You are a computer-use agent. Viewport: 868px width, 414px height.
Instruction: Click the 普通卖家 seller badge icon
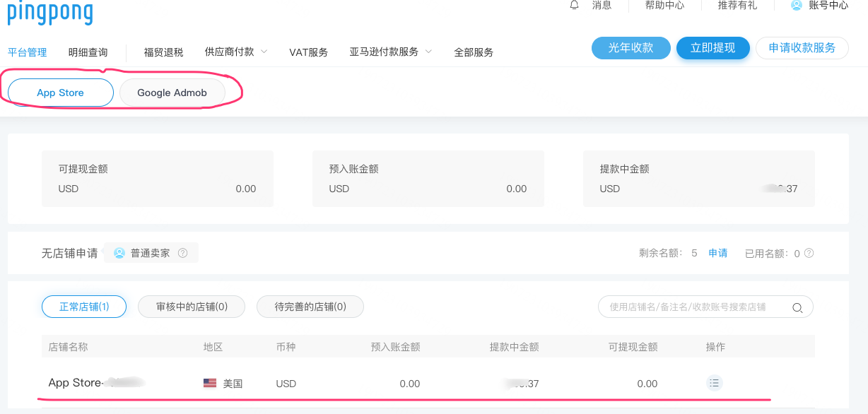[119, 253]
